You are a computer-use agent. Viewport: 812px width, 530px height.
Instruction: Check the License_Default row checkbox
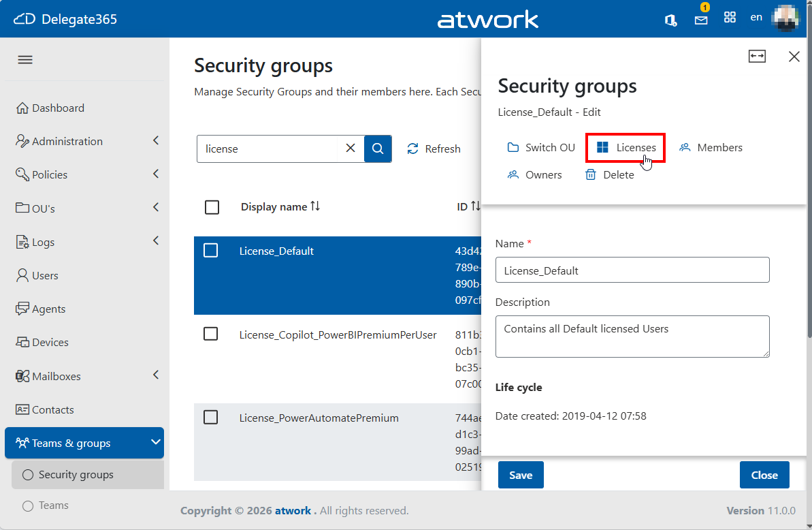tap(211, 250)
